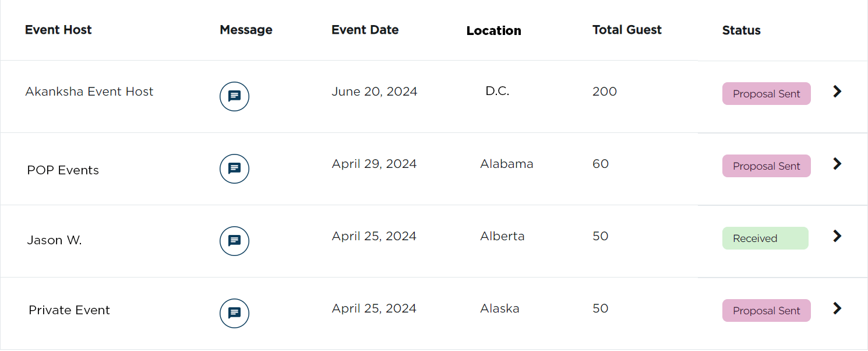
Task: Click Proposal Sent badge for D.C. event
Action: 767,94
